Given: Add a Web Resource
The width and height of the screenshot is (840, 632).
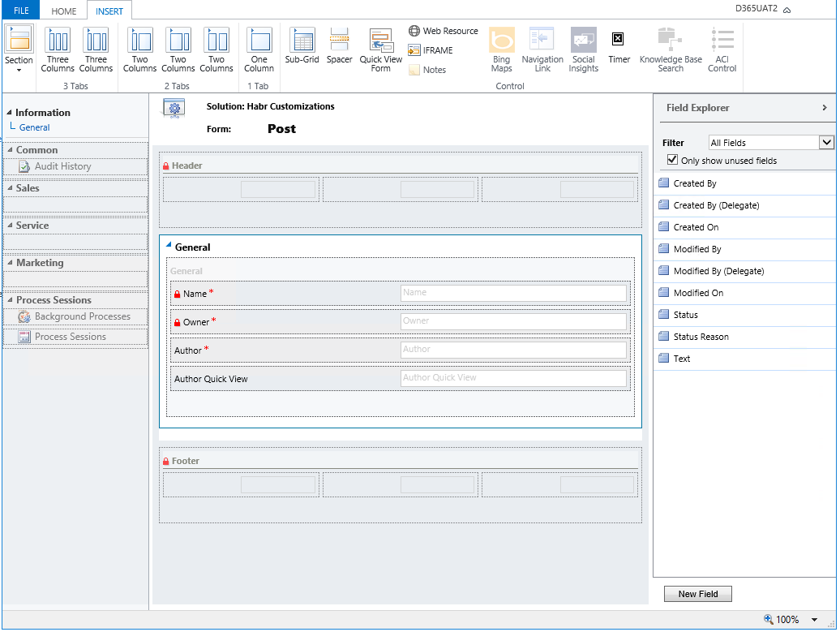Looking at the screenshot, I should [443, 30].
